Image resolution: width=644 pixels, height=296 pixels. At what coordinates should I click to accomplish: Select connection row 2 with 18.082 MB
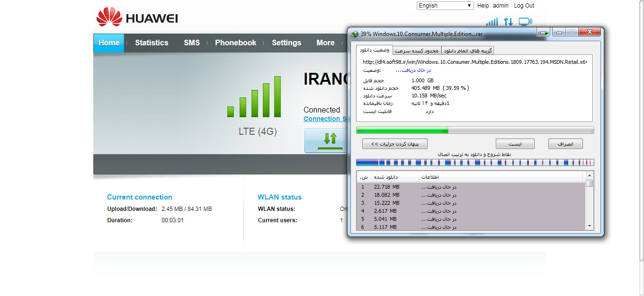pos(471,195)
